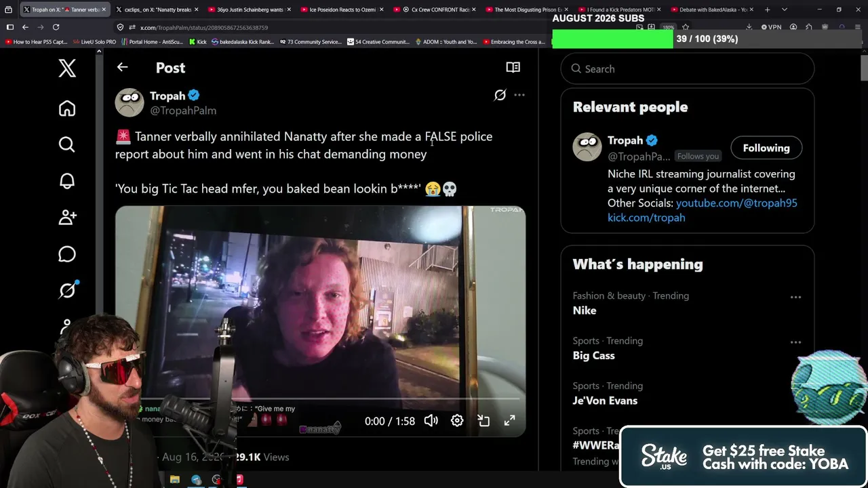868x488 pixels.
Task: Open Embracing the Cross a... bookmark
Action: tap(513, 42)
